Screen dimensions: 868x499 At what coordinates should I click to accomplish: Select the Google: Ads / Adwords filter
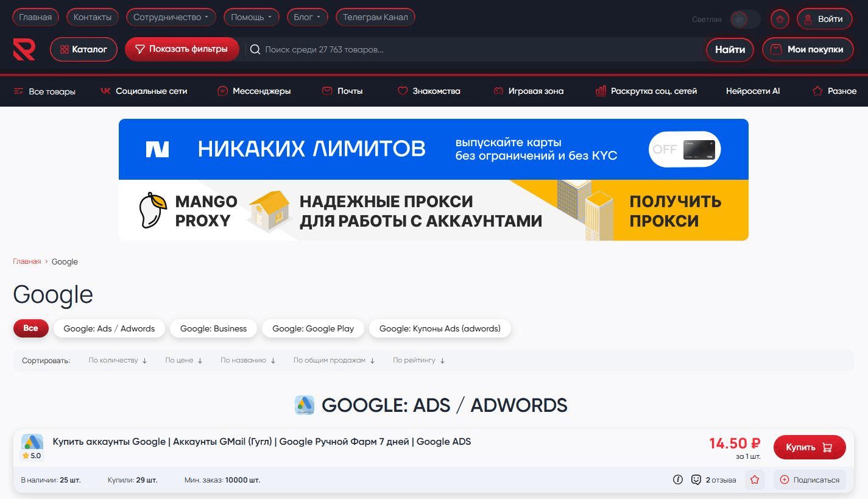tap(109, 328)
